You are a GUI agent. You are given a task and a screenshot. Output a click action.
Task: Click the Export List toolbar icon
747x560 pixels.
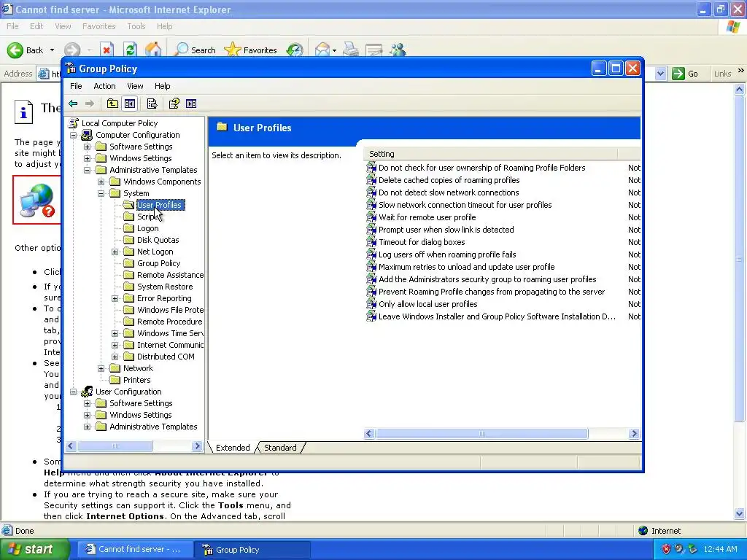pos(152,104)
